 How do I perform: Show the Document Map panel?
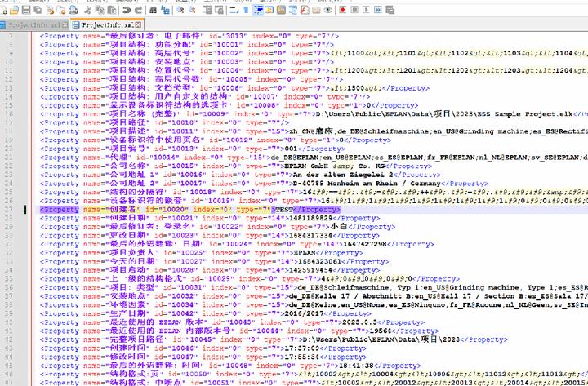[x=281, y=10]
